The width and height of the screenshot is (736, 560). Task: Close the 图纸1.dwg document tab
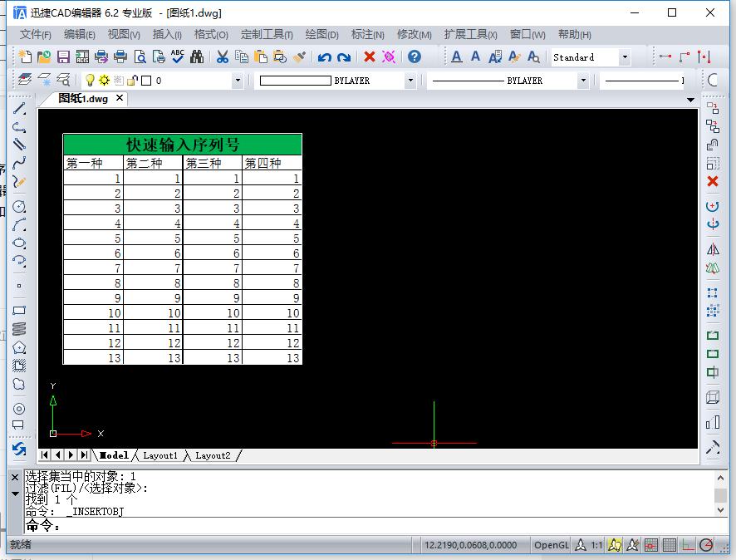point(120,98)
